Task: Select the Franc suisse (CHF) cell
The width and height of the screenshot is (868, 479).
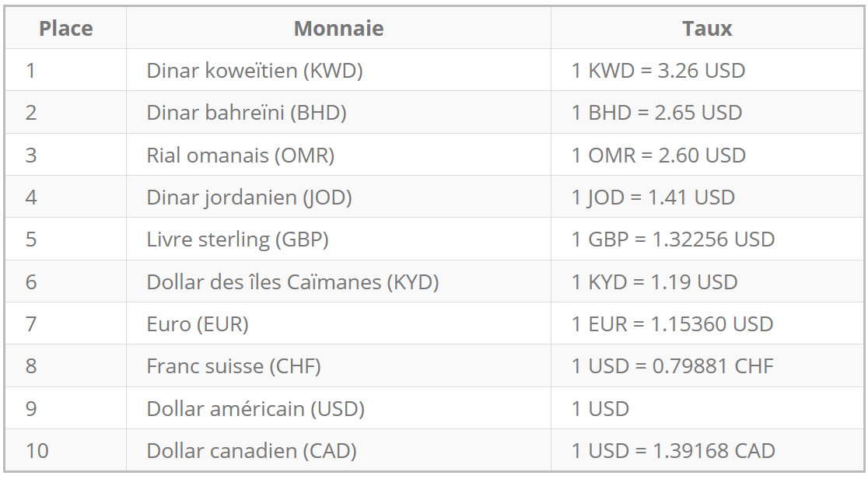Action: pos(233,365)
